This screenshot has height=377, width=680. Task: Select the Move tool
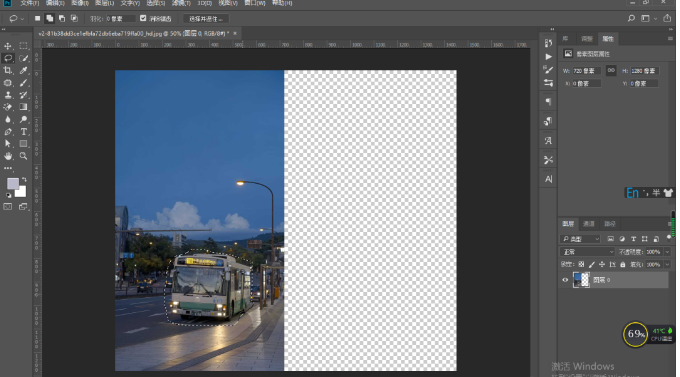8,46
